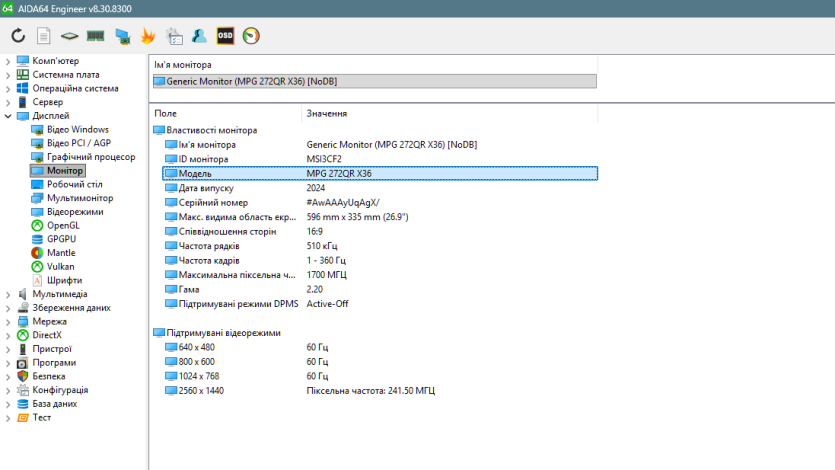The height and width of the screenshot is (470, 835).
Task: Expand the Операційна система node
Action: point(8,89)
